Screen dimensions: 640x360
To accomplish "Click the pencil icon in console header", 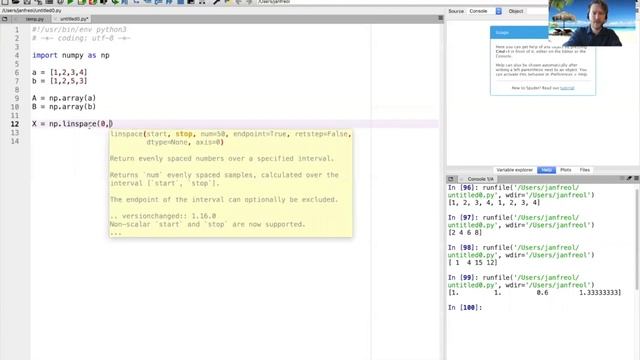I will (x=629, y=179).
